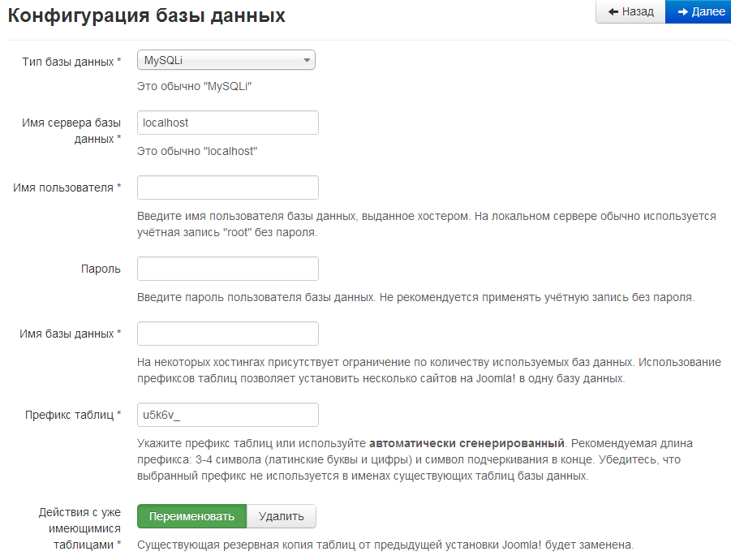Proceed with the Далее button

[x=698, y=12]
